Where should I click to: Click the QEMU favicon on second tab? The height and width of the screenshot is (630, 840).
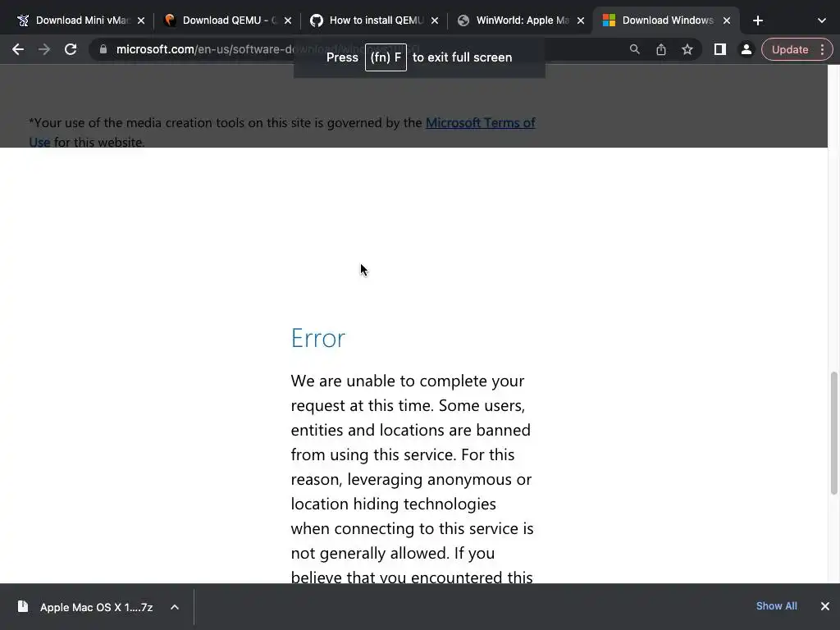tap(170, 21)
